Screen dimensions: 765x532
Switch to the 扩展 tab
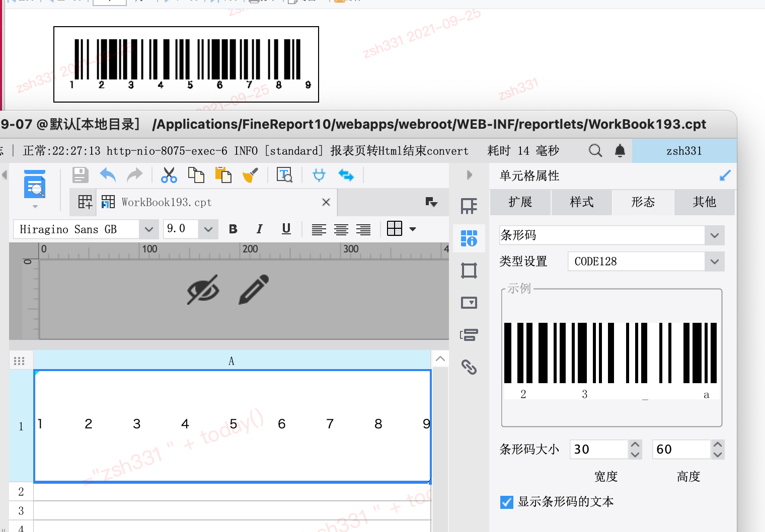pyautogui.click(x=520, y=202)
